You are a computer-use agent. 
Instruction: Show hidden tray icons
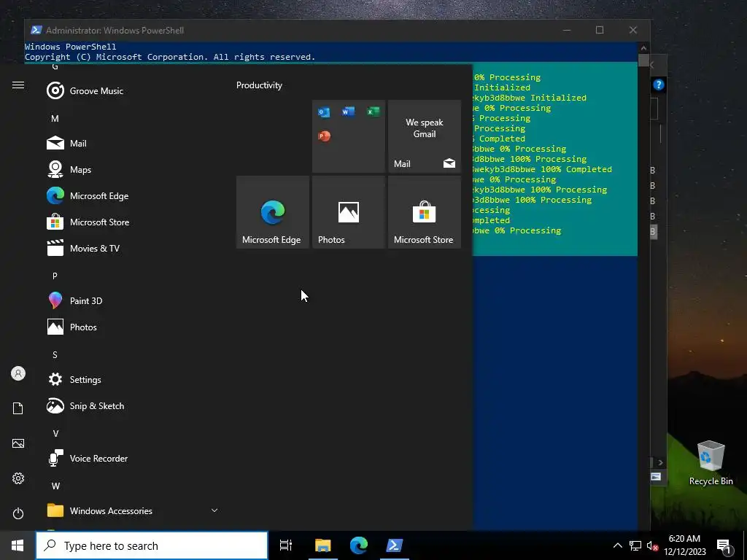pyautogui.click(x=617, y=545)
